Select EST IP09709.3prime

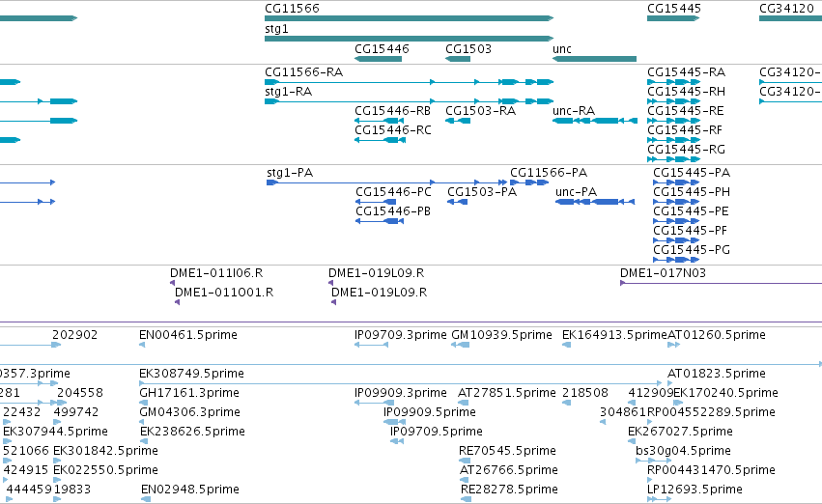coord(401,335)
